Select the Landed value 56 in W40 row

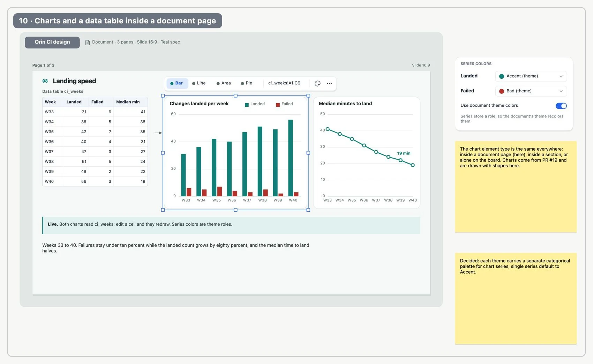click(x=76, y=182)
